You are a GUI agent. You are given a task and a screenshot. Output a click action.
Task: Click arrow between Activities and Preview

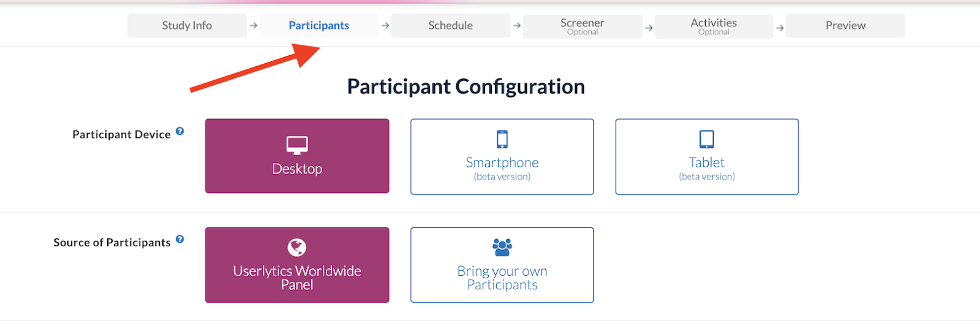(x=780, y=28)
